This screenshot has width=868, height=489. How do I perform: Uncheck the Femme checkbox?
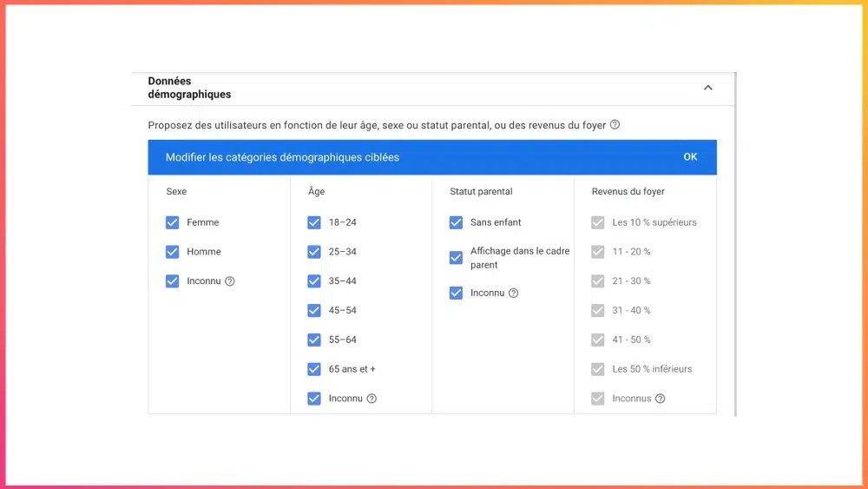[x=172, y=222]
